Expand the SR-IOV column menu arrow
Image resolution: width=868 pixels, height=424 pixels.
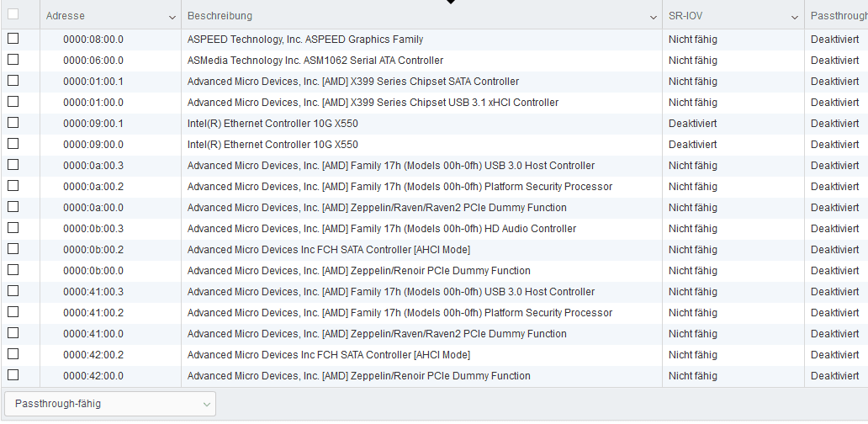click(795, 17)
